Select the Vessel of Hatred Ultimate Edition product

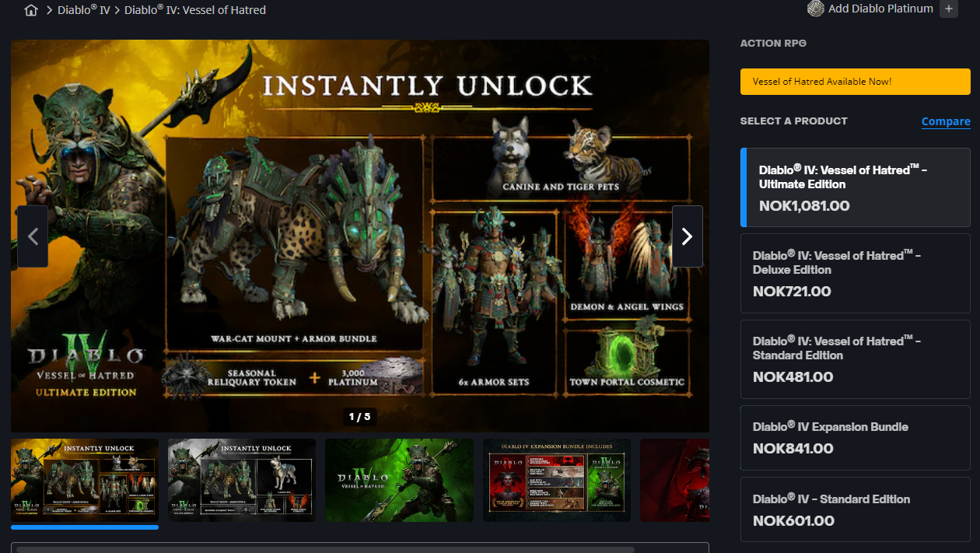pyautogui.click(x=856, y=187)
